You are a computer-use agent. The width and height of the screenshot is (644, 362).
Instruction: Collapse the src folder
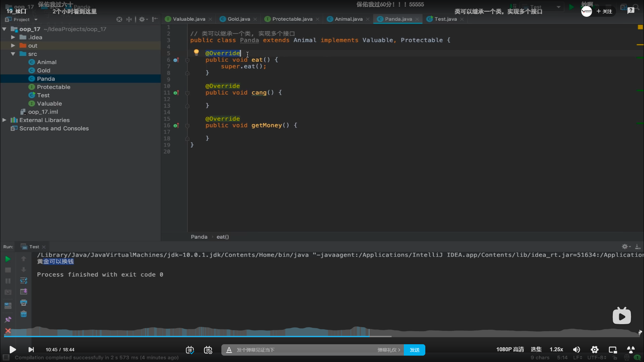click(x=13, y=54)
